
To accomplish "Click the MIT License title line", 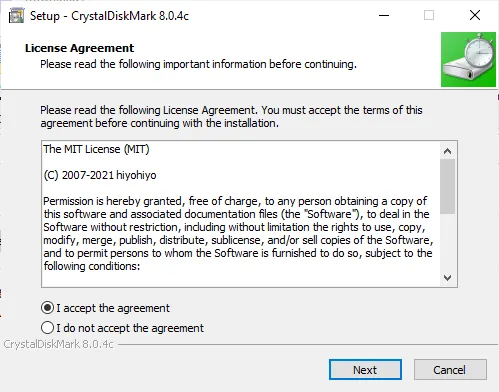I will click(96, 149).
